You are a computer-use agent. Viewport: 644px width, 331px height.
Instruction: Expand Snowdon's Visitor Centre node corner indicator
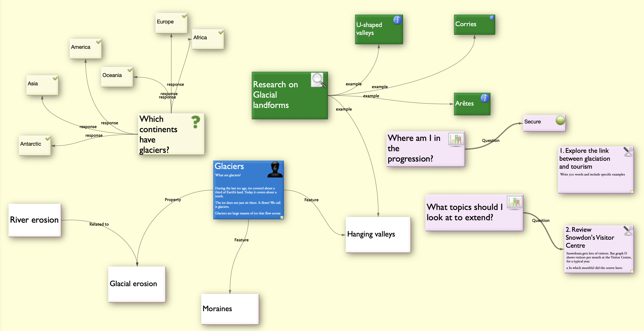tap(632, 271)
